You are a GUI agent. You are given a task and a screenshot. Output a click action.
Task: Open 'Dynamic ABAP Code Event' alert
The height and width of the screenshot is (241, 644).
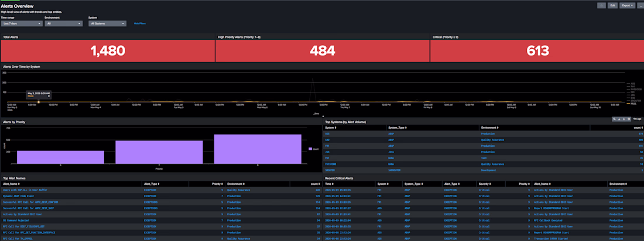click(x=19, y=196)
